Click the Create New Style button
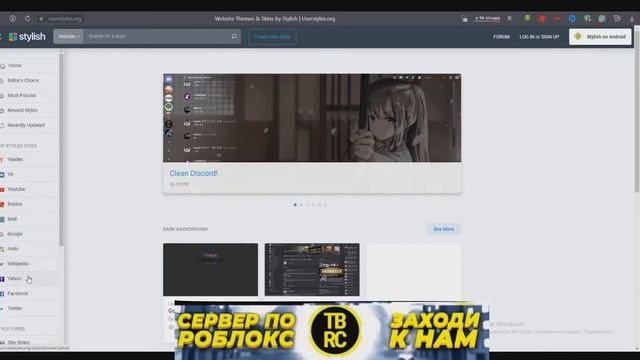This screenshot has height=360, width=640. (272, 37)
